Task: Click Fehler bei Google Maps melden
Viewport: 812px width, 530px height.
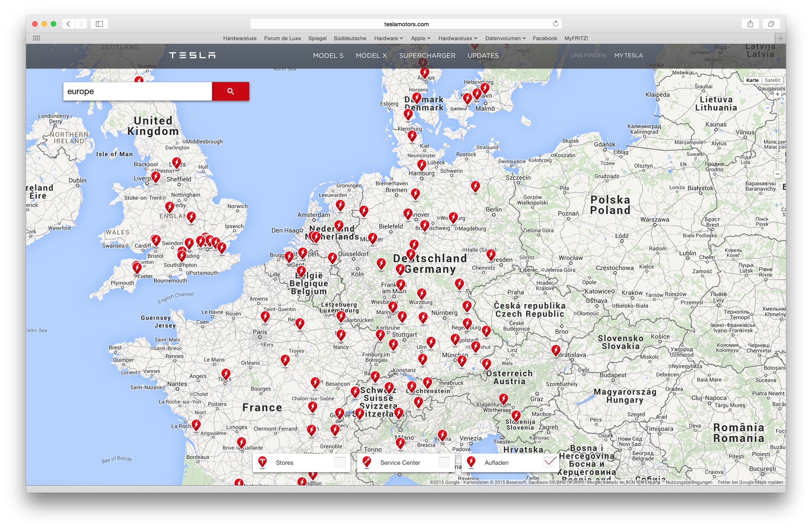Action: coord(750,482)
